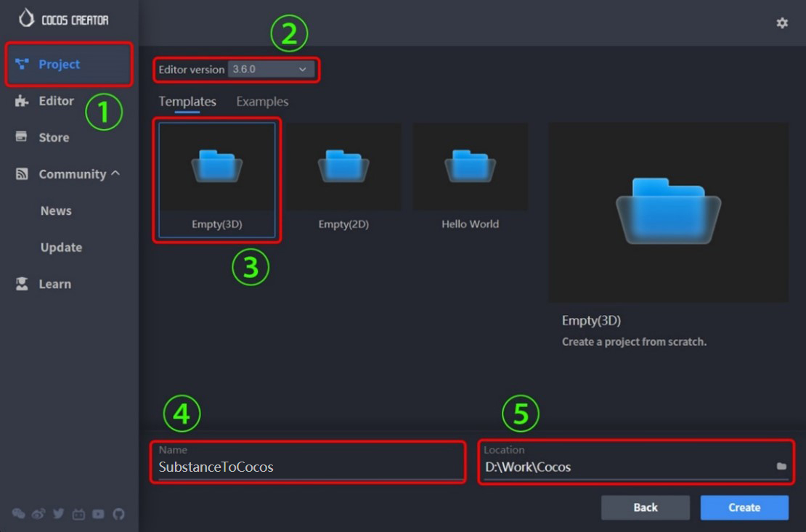
Task: Select the Empty(2D) template
Action: pos(343,180)
